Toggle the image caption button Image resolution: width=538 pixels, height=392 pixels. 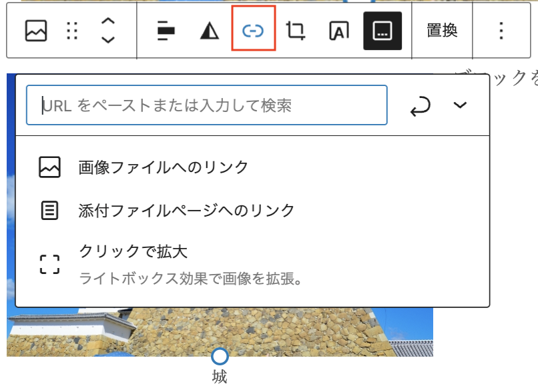382,31
